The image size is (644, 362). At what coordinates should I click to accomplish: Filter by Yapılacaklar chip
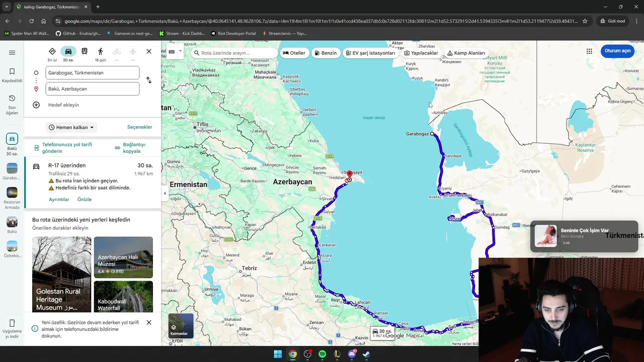421,53
